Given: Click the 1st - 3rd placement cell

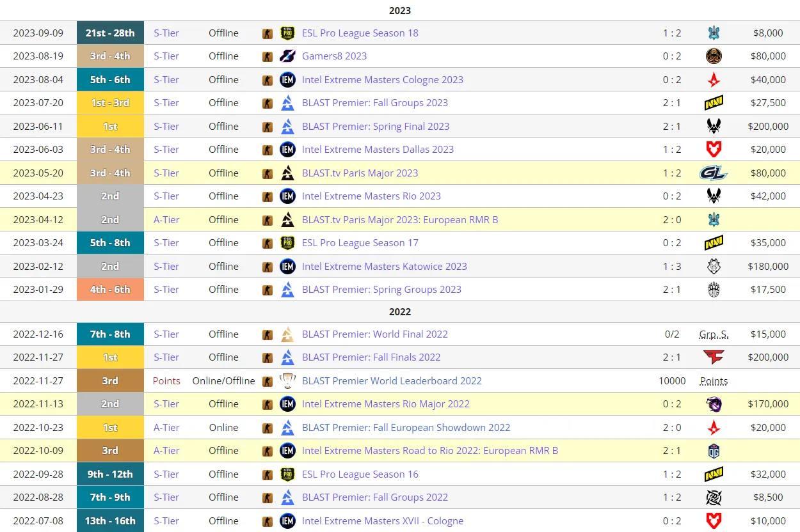Looking at the screenshot, I should pyautogui.click(x=110, y=103).
